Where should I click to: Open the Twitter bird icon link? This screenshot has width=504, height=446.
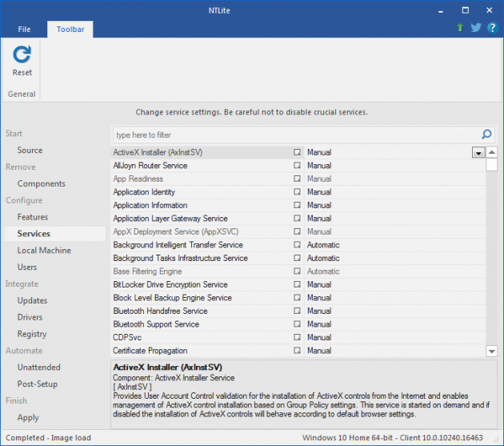(476, 28)
